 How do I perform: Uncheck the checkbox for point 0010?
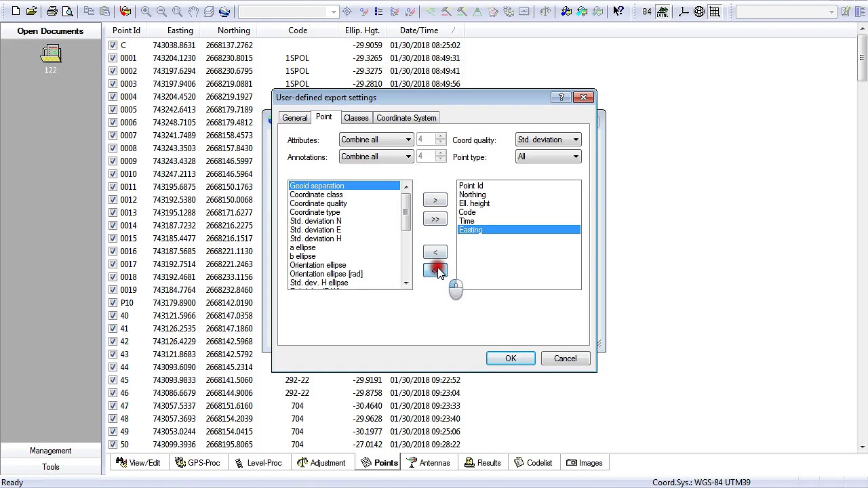click(113, 174)
